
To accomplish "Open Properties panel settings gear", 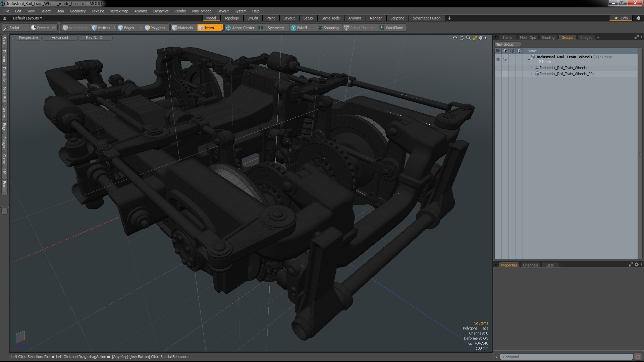I will click(636, 265).
